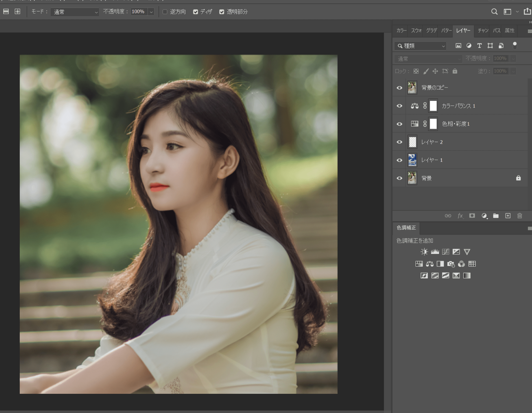Delete layer trash icon
This screenshot has width=532, height=413.
(520, 216)
